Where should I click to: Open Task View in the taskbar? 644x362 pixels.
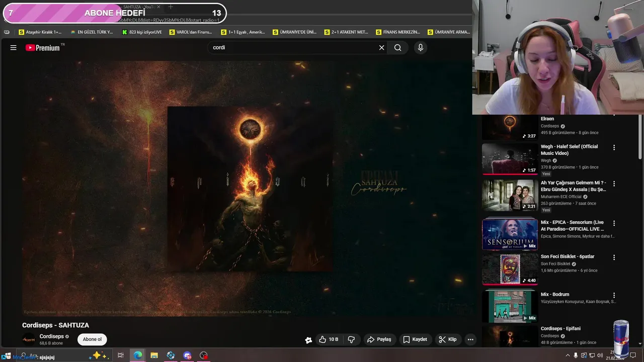click(x=121, y=355)
